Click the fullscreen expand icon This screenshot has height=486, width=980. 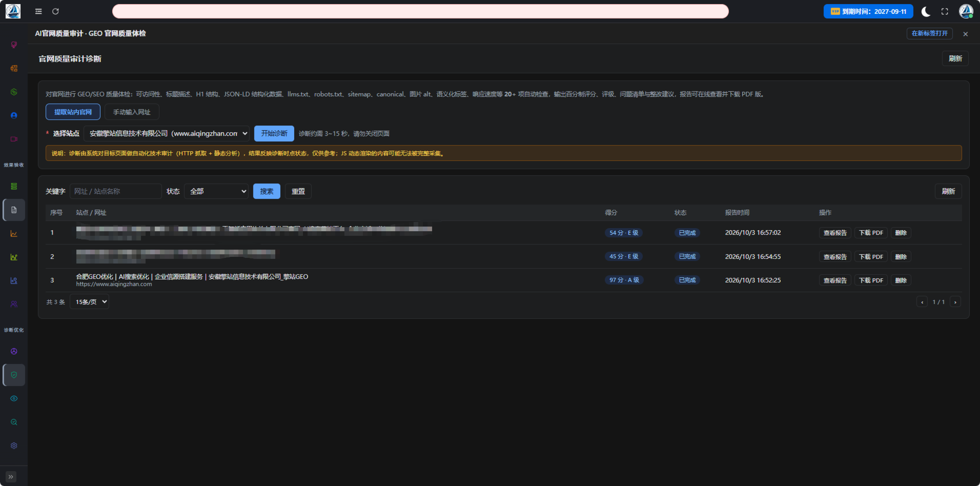pos(945,11)
